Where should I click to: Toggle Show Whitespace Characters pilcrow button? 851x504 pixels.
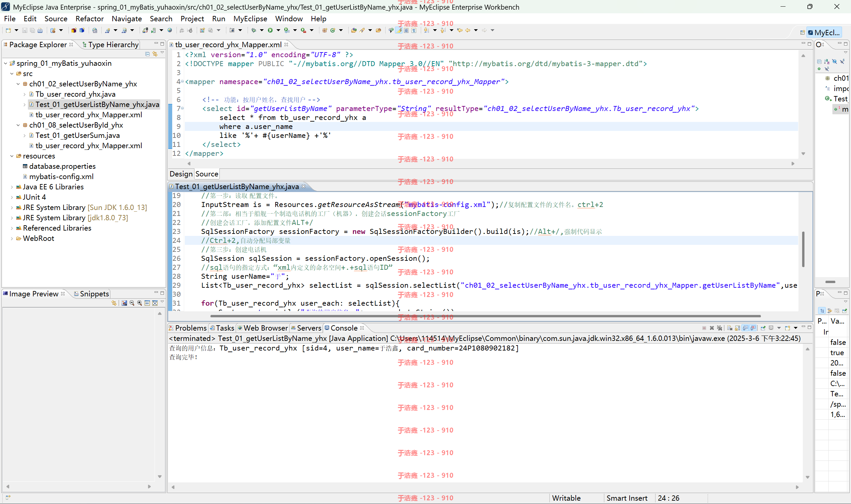[x=414, y=30]
